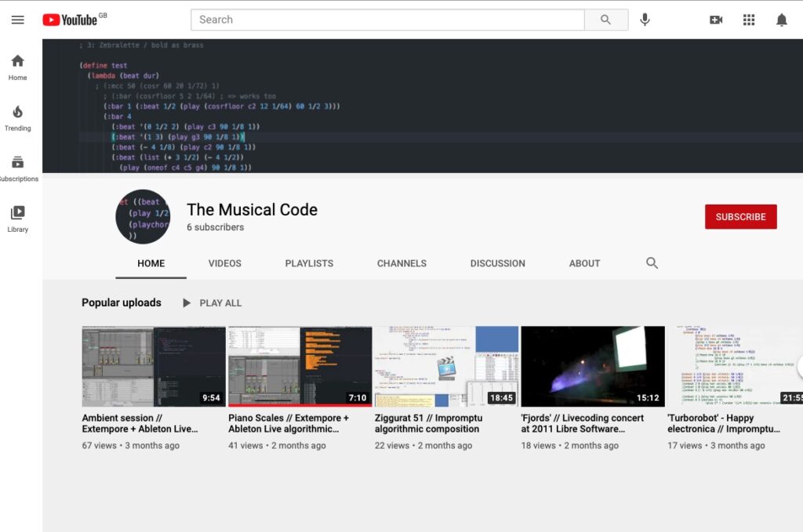Click the channel banner code image
This screenshot has height=532, width=803.
pyautogui.click(x=423, y=106)
